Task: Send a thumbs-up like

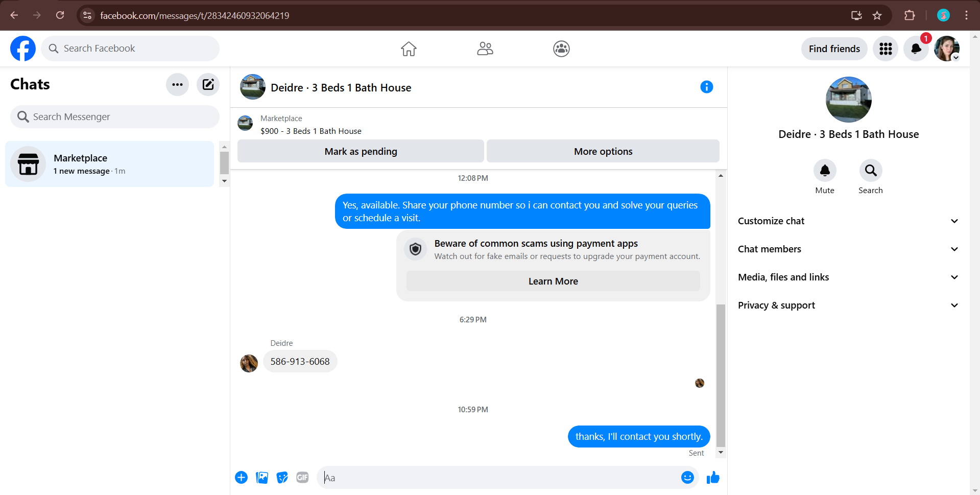Action: (x=713, y=478)
